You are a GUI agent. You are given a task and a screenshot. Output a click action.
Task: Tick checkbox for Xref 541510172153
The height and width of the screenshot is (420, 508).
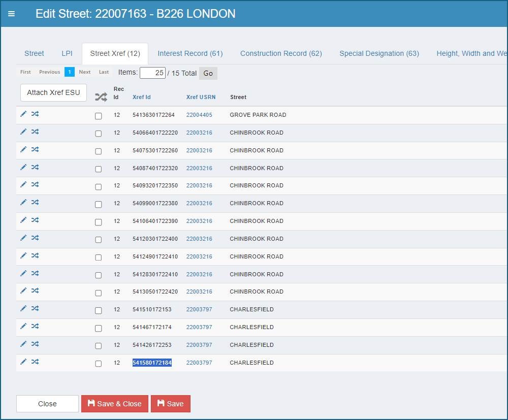coord(99,310)
